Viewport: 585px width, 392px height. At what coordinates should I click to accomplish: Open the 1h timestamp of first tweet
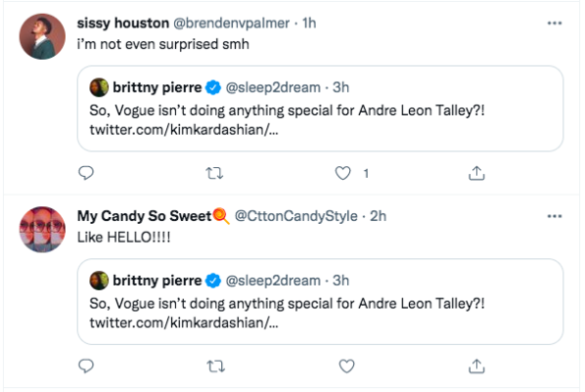click(x=309, y=24)
